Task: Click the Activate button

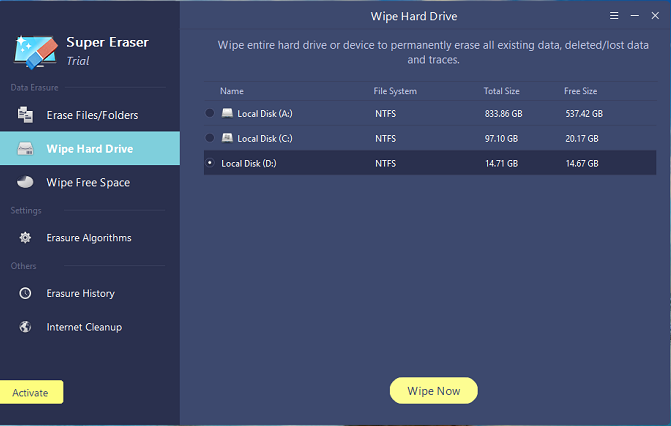Action: coord(31,392)
